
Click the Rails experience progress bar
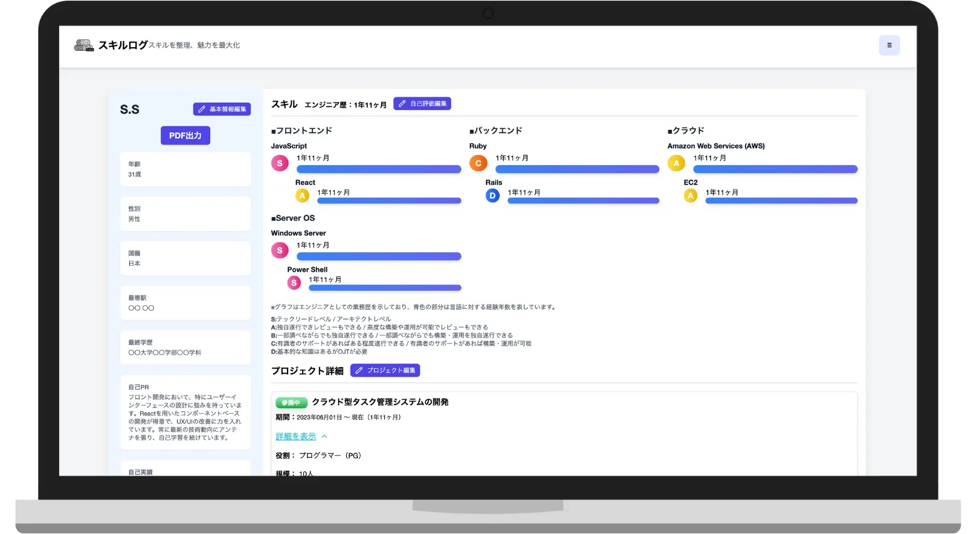(x=583, y=201)
